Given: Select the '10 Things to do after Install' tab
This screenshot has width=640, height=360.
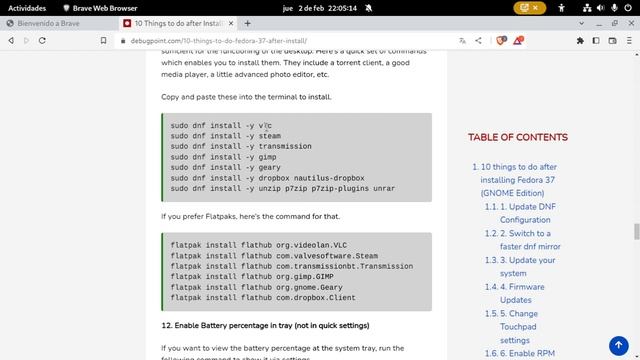Looking at the screenshot, I should click(178, 23).
